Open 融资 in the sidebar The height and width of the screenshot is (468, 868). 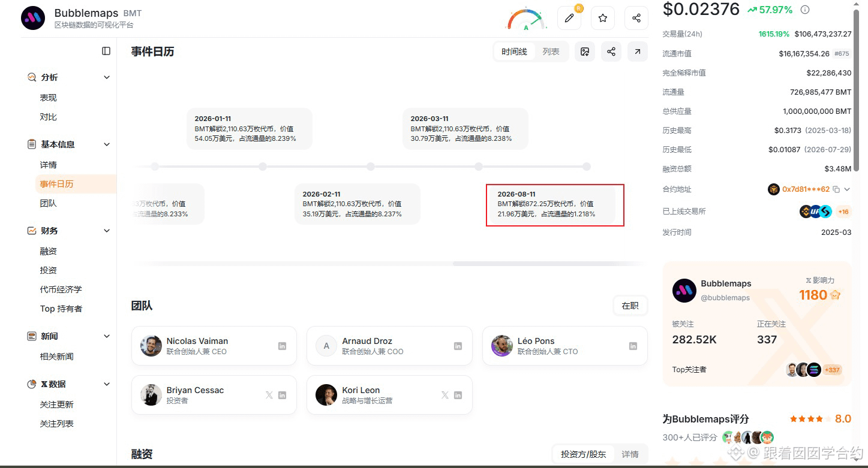point(49,251)
